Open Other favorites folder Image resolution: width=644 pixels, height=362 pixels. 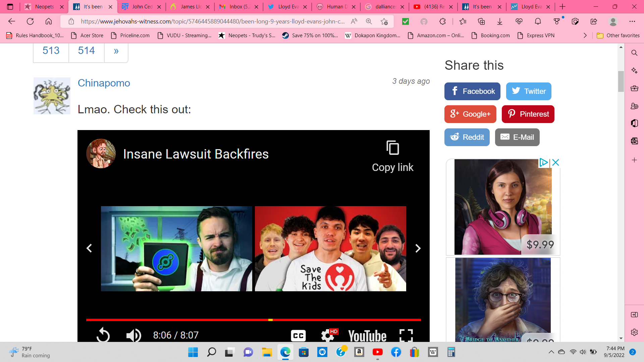pos(618,36)
